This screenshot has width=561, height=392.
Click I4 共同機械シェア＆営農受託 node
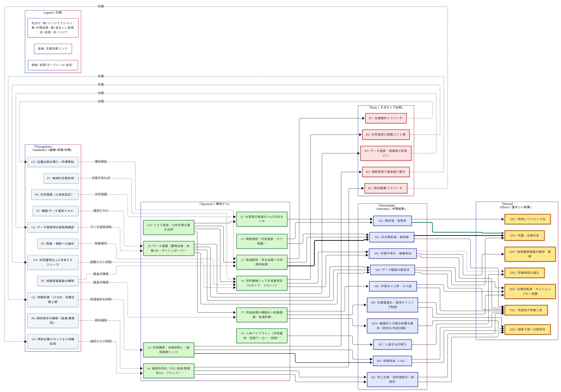(x=262, y=283)
